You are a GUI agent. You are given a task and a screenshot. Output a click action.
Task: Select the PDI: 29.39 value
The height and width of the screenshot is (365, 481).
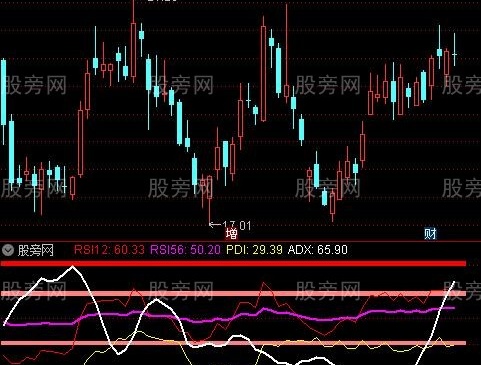(254, 250)
